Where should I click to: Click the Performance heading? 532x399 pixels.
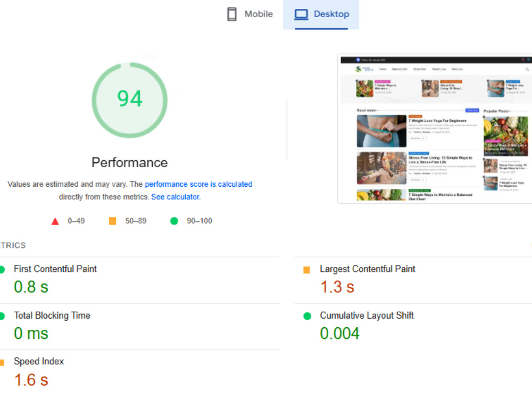tap(130, 162)
